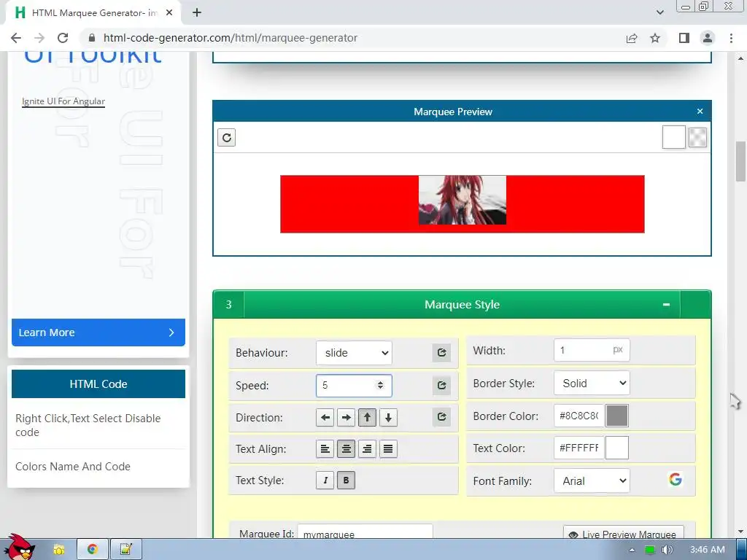Set the preview background to transparent checkerboard

click(x=697, y=138)
